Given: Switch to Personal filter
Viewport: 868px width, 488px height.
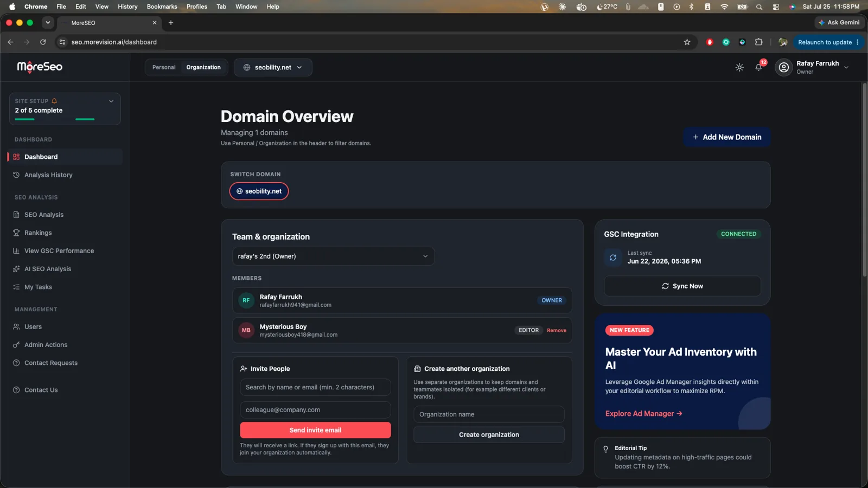Looking at the screenshot, I should [x=164, y=67].
